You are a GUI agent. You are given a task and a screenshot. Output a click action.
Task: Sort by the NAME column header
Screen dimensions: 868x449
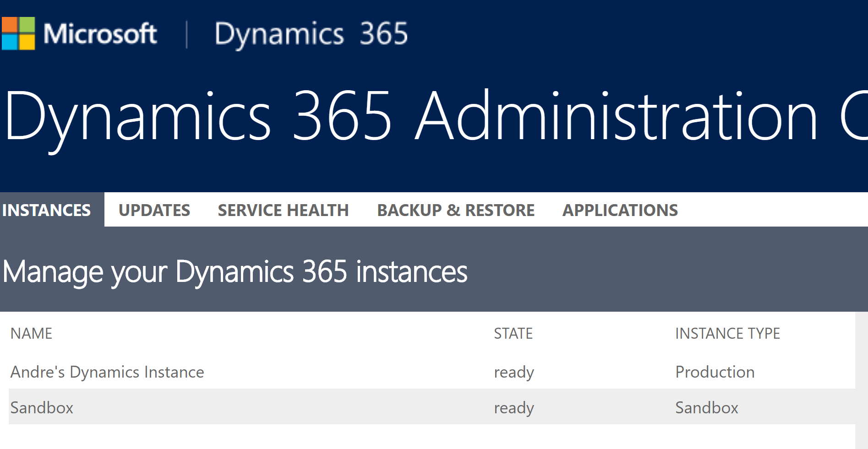pos(31,334)
